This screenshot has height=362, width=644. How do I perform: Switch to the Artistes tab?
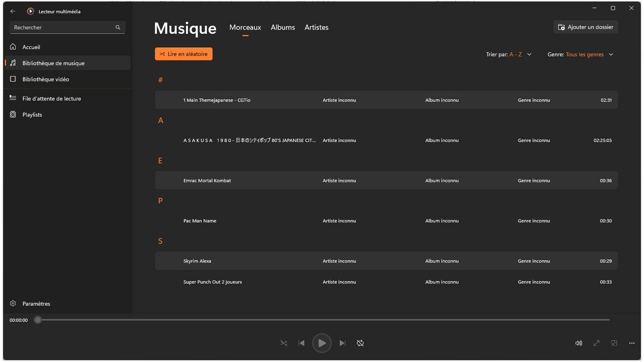(316, 27)
